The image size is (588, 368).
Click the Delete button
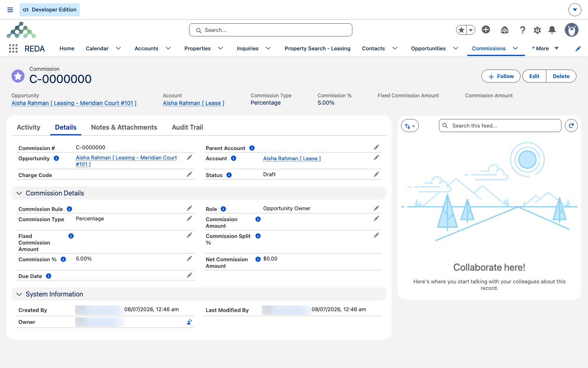point(561,76)
